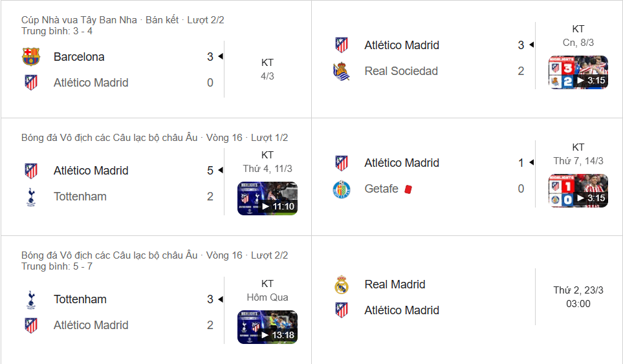
Task: Click the Barcelona club crest
Action: pos(30,57)
